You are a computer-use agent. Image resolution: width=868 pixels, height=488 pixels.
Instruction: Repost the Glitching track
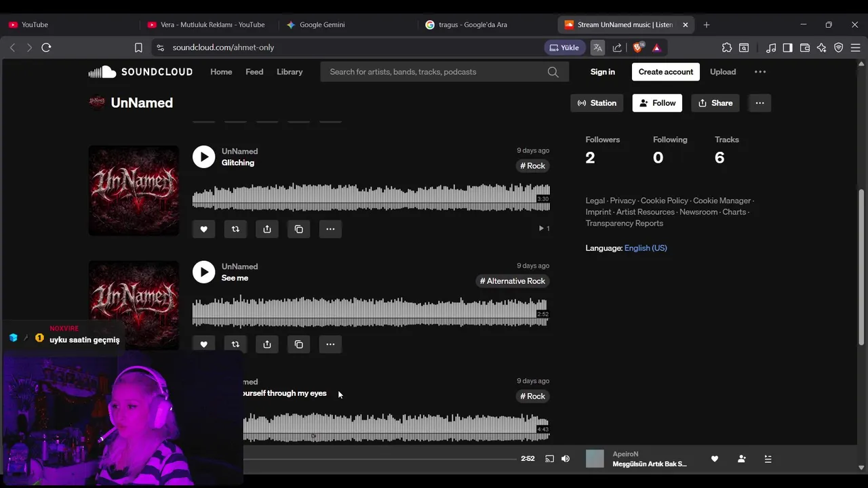point(235,229)
